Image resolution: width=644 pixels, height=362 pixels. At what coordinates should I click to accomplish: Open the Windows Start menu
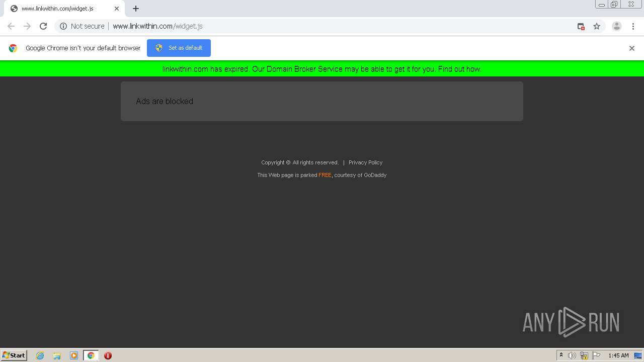[x=14, y=355]
